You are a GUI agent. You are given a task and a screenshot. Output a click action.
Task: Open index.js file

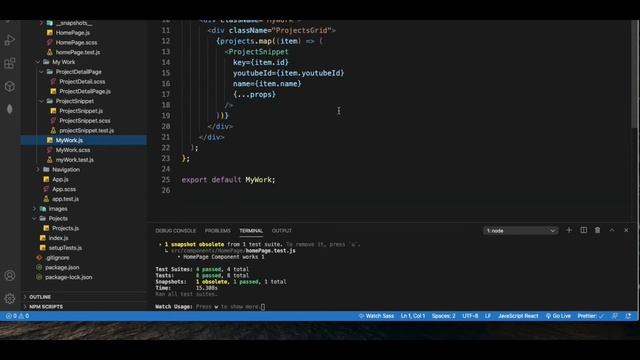[58, 238]
